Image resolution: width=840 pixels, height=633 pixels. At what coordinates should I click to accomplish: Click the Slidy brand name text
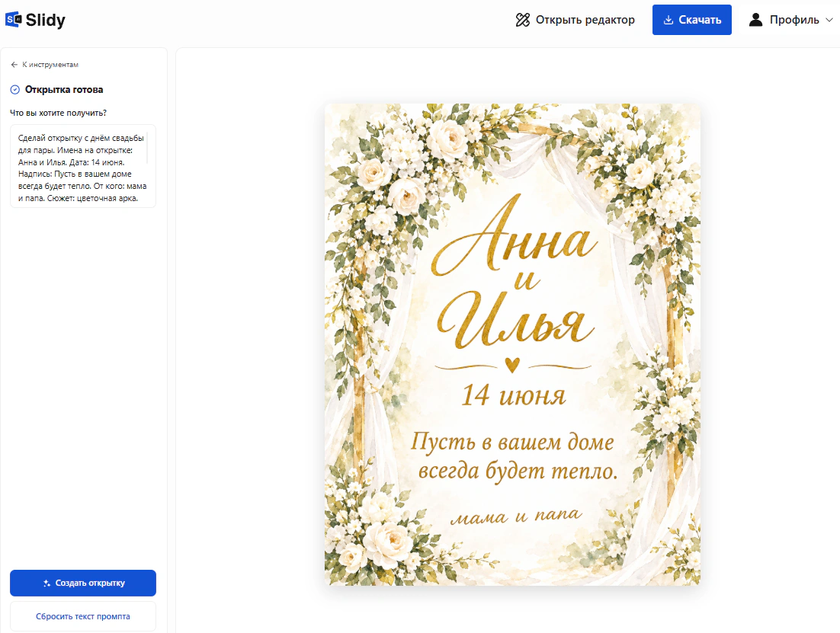pyautogui.click(x=46, y=21)
